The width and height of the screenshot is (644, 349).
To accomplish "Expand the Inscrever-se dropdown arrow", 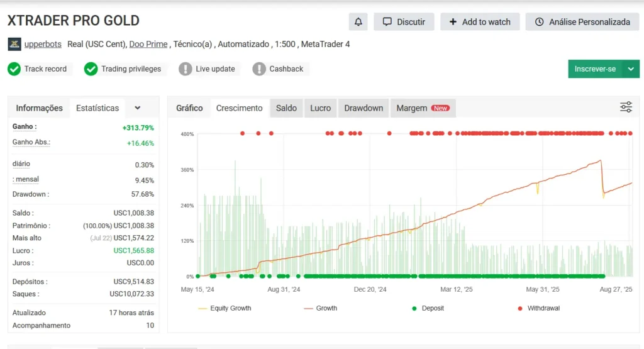I will pyautogui.click(x=631, y=69).
